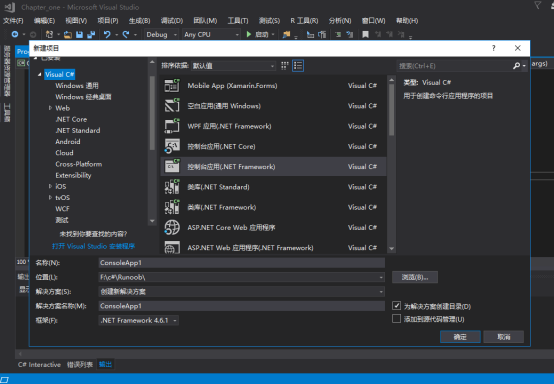This screenshot has width=554, height=384.
Task: Click the solution name input field
Action: click(242, 306)
